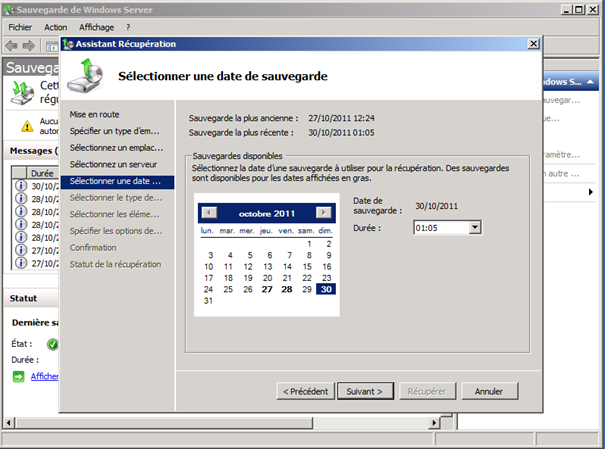Image resolution: width=605 pixels, height=449 pixels.
Task: Select the Confirmation step
Action: (x=93, y=248)
